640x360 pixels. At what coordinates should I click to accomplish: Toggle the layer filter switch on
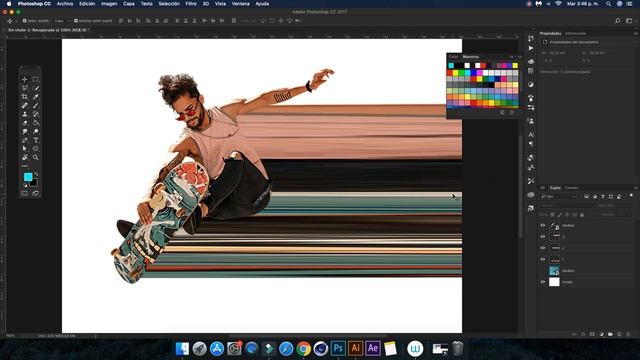pos(631,196)
